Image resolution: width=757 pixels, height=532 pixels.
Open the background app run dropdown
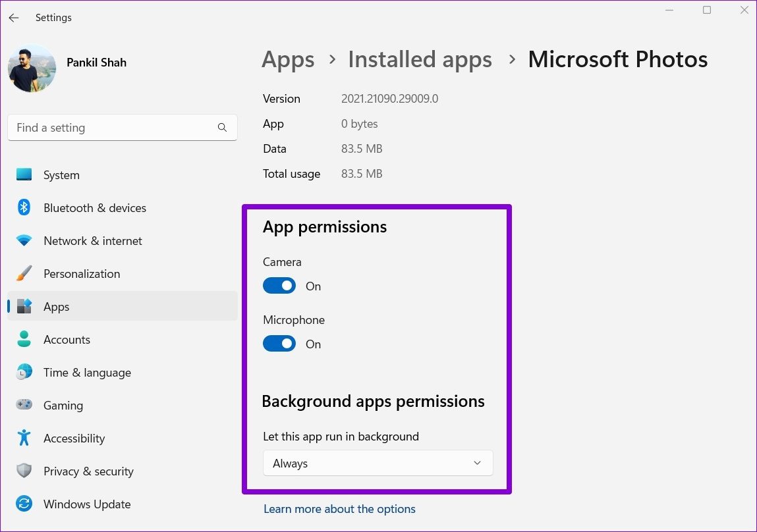coord(377,463)
